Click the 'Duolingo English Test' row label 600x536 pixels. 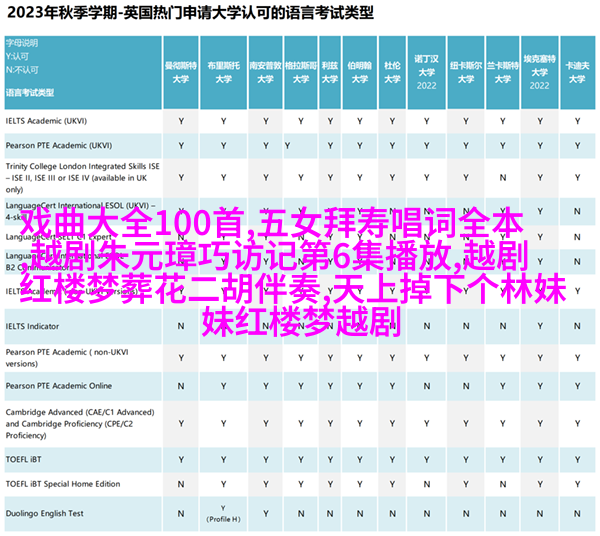(x=44, y=513)
